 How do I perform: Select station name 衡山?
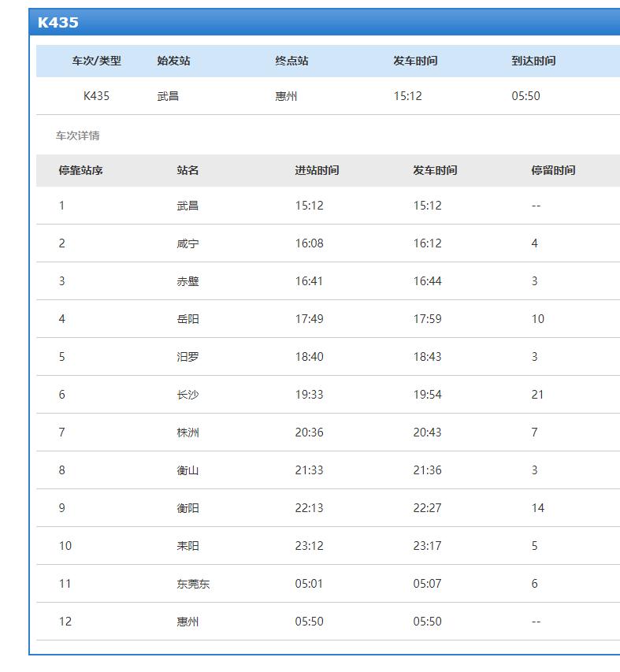(187, 470)
